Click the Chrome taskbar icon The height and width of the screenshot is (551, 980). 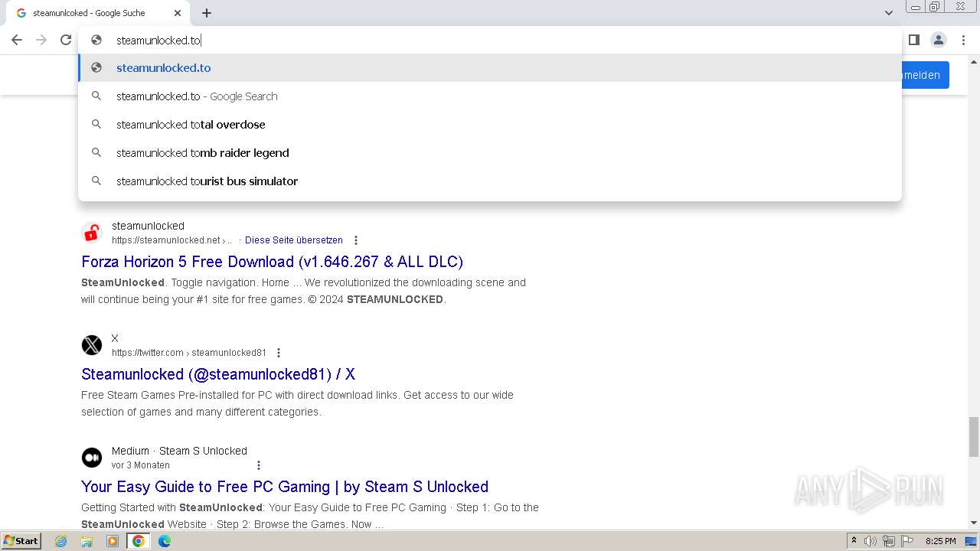click(139, 541)
